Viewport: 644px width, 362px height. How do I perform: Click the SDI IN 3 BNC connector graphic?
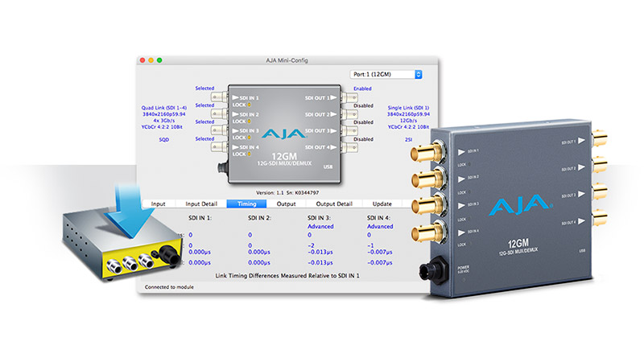click(219, 130)
